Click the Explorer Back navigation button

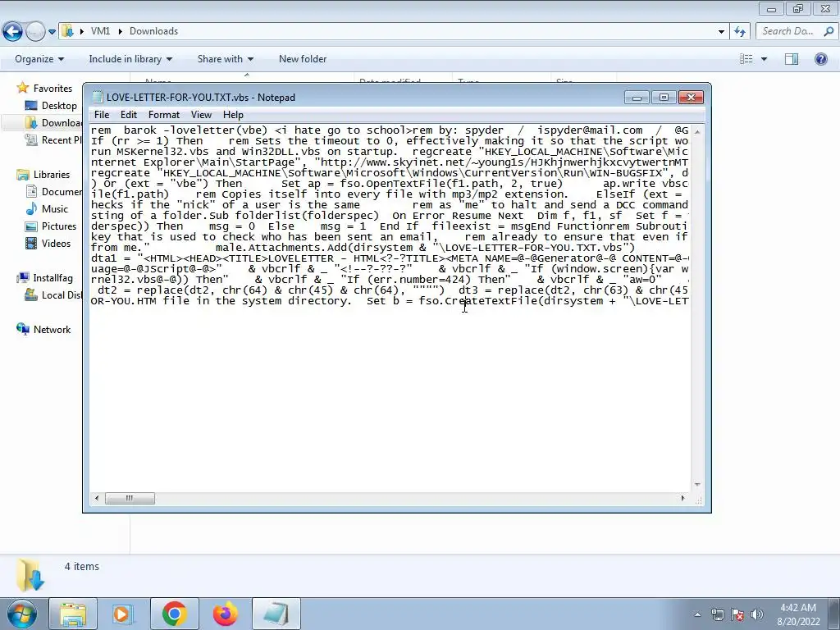[x=13, y=32]
